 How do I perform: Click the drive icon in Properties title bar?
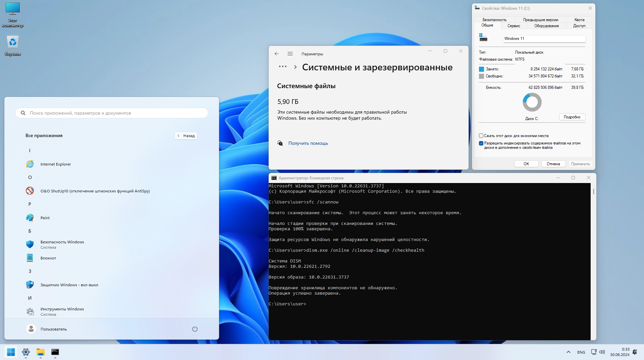coord(477,8)
